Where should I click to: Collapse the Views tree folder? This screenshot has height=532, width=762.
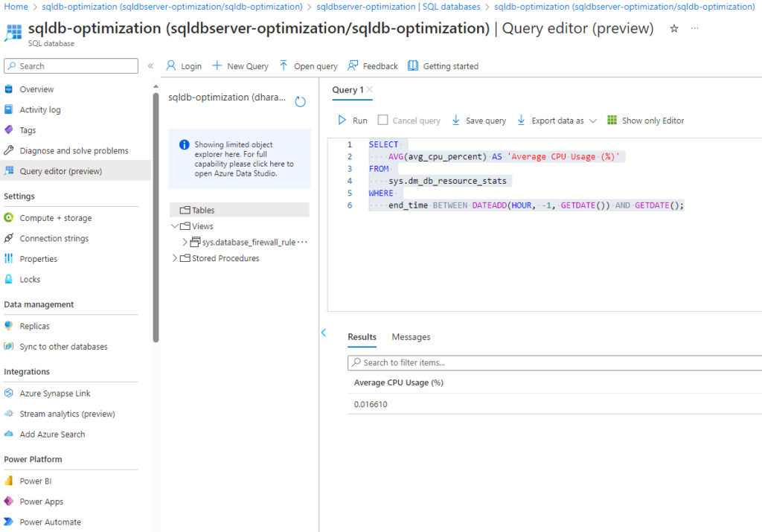175,226
